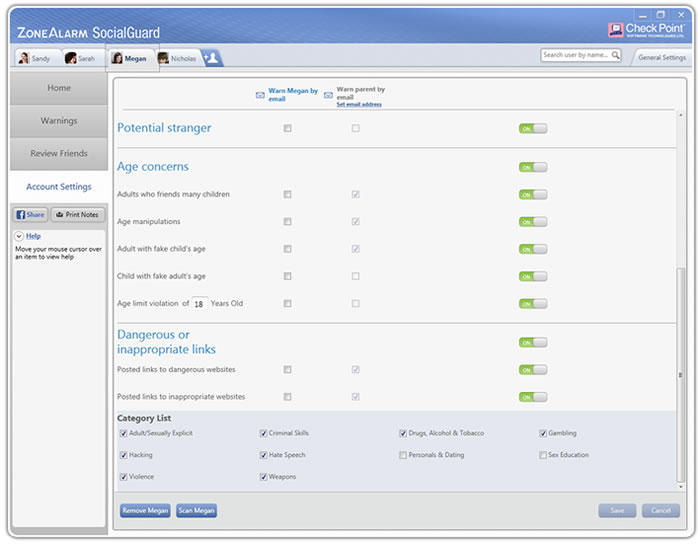The image size is (700, 545).
Task: Uncheck Adult/Sexually Explicit category
Action: 124,433
